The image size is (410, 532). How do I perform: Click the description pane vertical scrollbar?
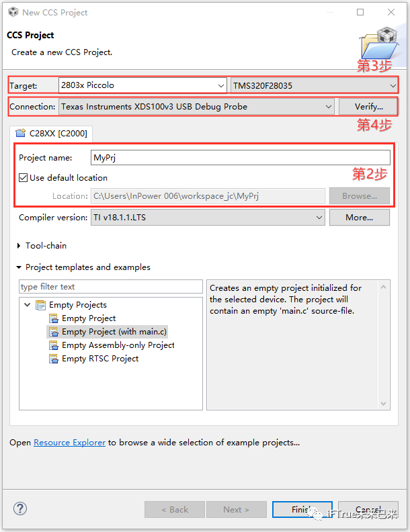(384, 345)
